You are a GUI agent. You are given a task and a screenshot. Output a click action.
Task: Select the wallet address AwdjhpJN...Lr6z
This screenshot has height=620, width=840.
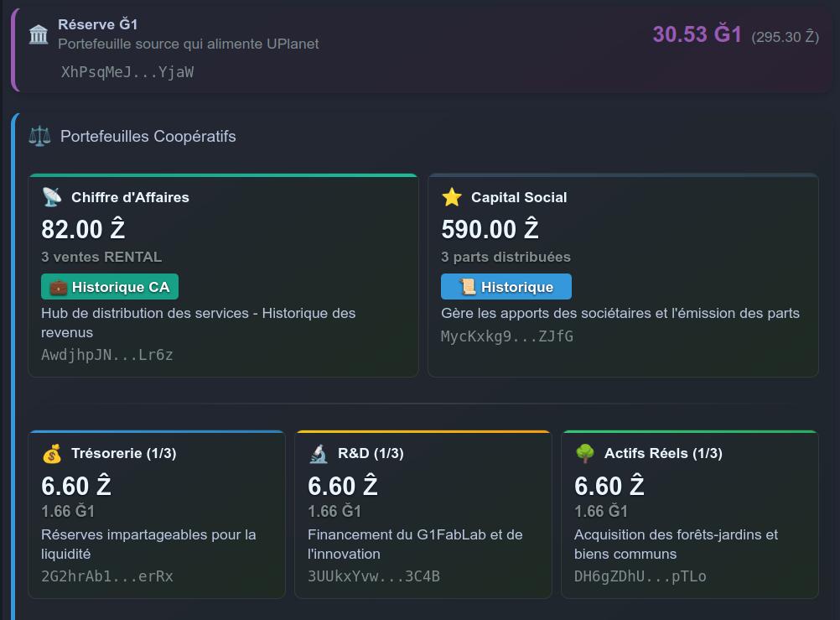(107, 355)
